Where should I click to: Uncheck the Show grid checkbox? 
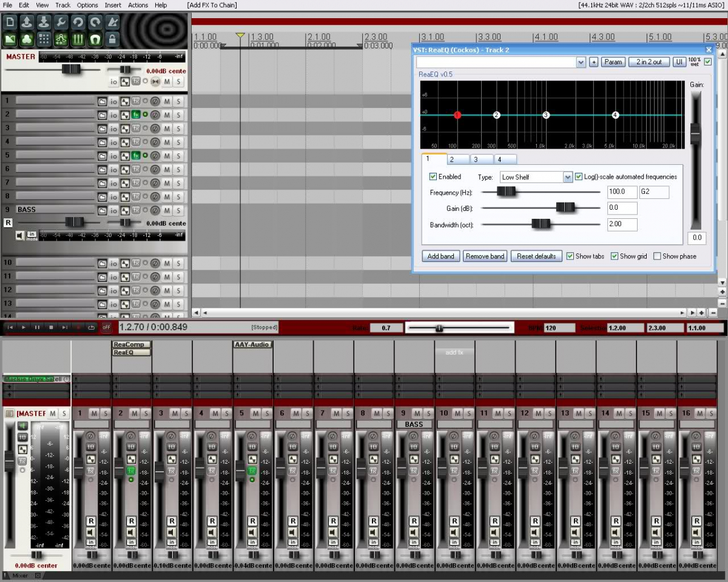(615, 256)
